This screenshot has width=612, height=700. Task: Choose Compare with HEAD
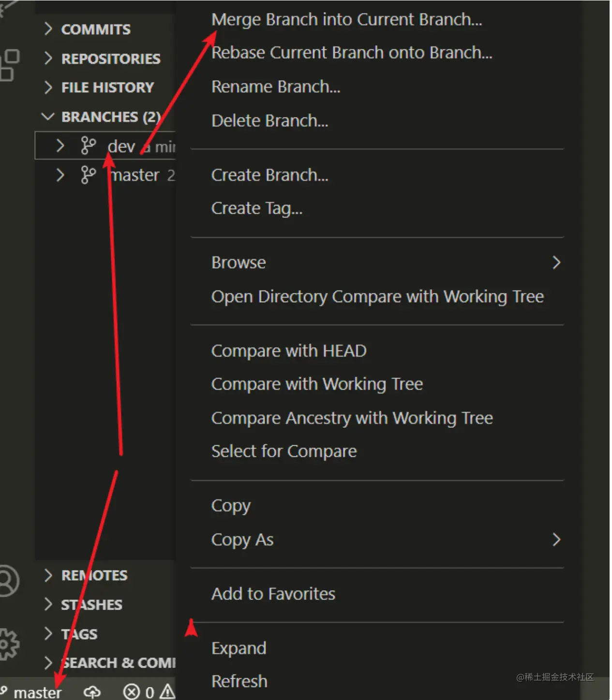point(289,351)
